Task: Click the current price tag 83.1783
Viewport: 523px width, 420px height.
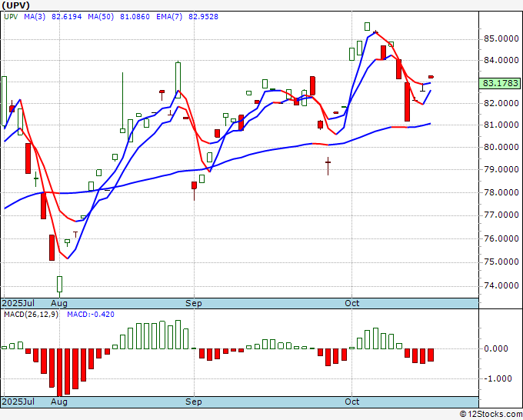Action: [x=500, y=83]
